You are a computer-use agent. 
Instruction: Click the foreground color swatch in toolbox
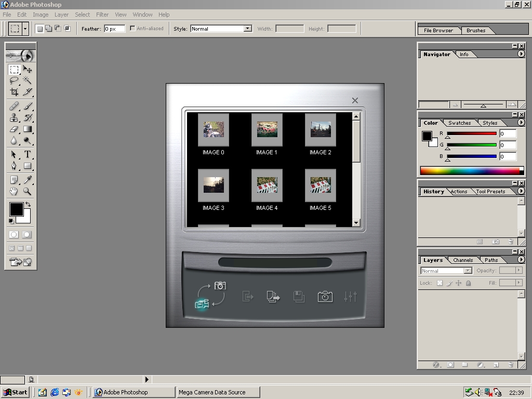16,209
